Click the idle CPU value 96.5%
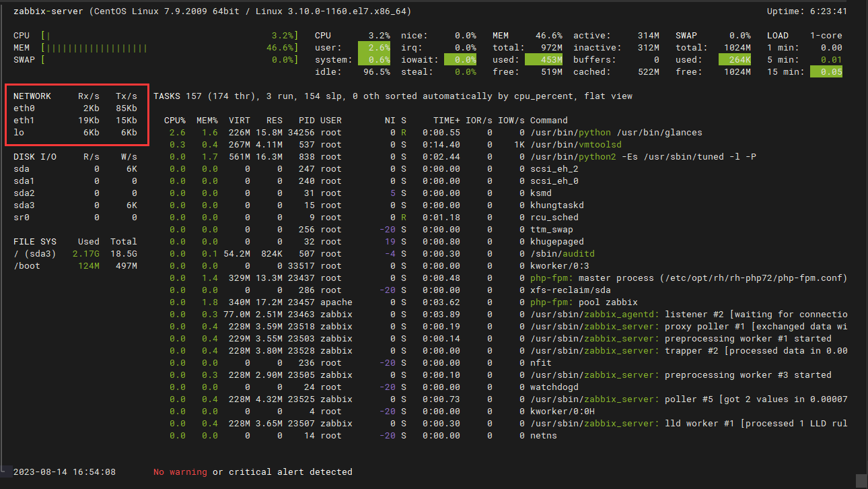 point(377,72)
